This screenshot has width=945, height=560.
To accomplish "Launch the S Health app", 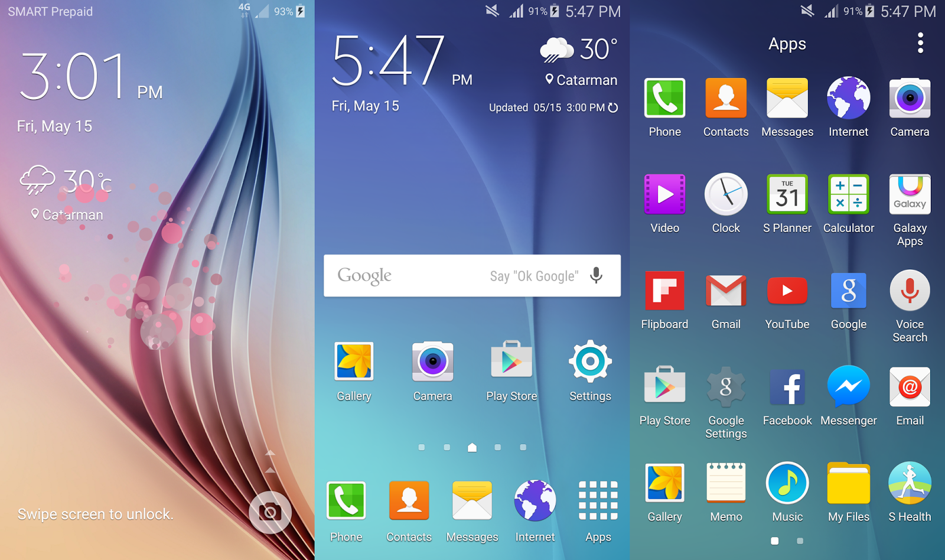I will pos(910,493).
